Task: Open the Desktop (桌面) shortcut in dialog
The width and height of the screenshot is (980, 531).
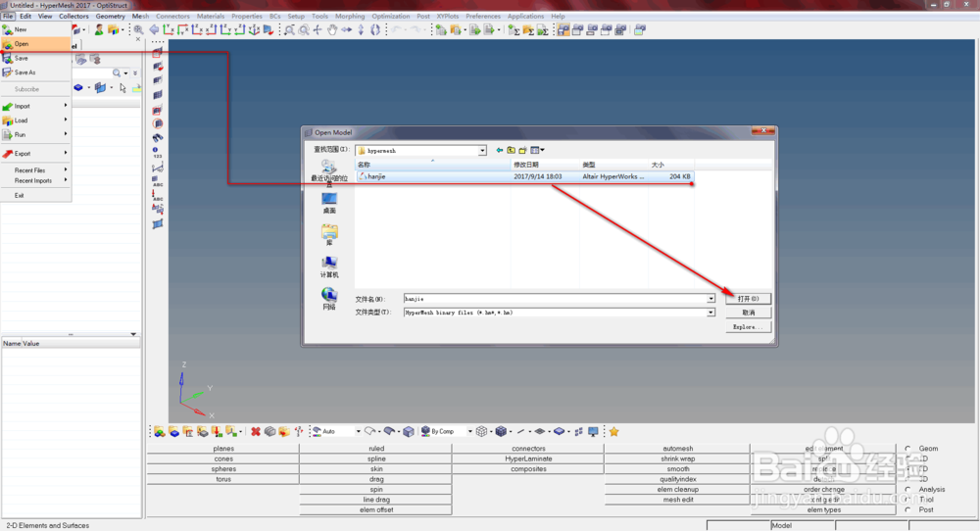Action: [329, 203]
